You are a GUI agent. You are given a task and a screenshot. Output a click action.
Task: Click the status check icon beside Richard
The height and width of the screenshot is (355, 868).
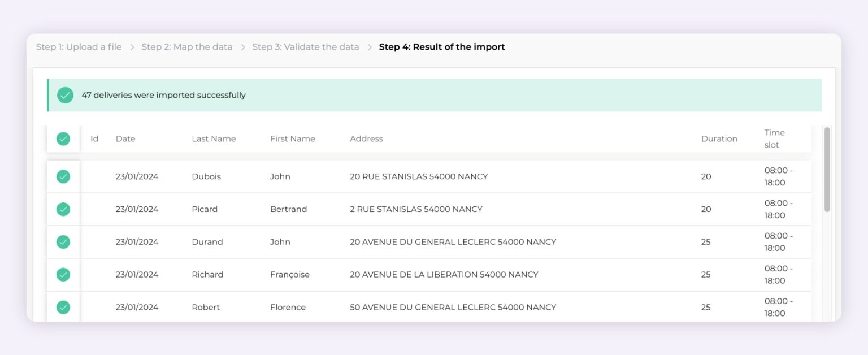click(x=63, y=275)
